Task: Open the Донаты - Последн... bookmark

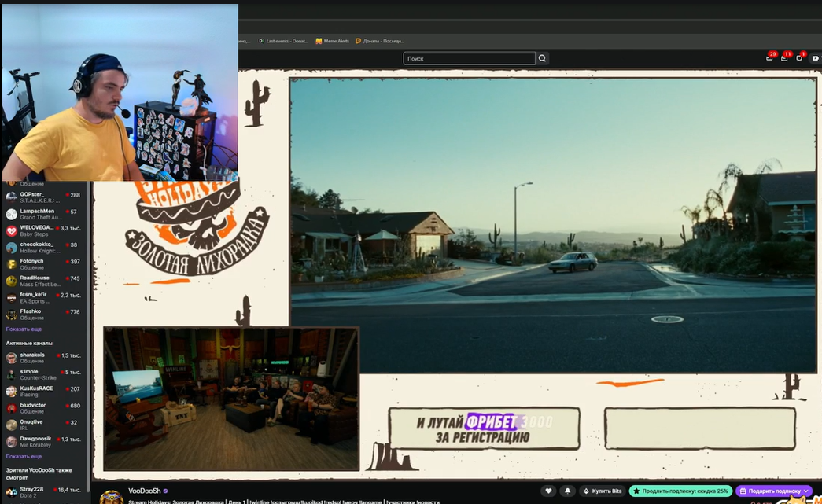Action: (380, 41)
